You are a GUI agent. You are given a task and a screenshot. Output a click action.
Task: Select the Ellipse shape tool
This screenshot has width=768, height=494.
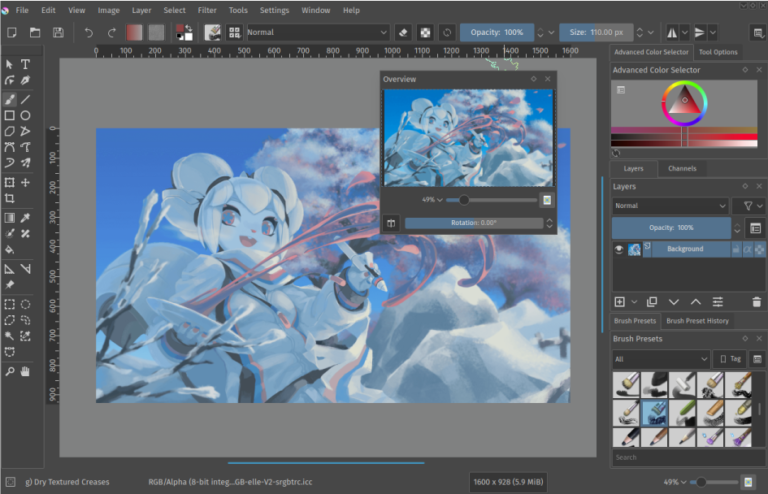(25, 116)
